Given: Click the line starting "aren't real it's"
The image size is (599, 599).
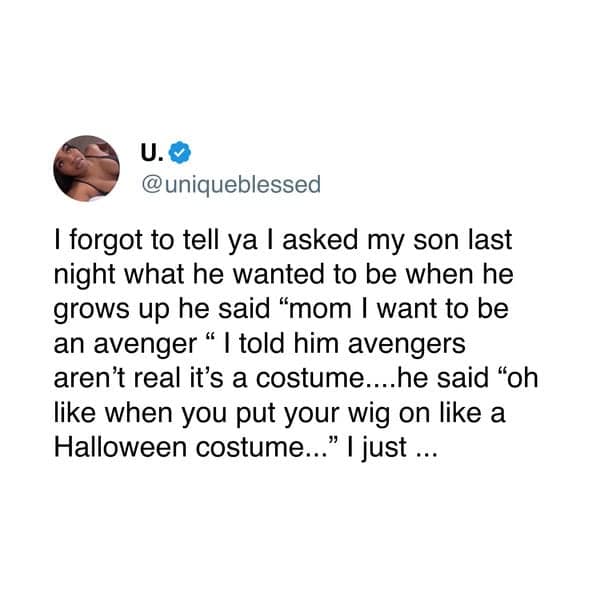Looking at the screenshot, I should pos(296,378).
